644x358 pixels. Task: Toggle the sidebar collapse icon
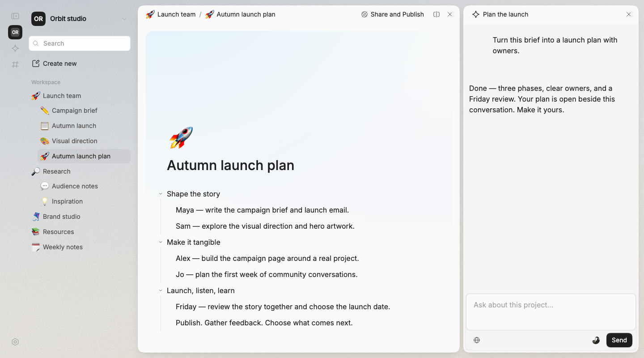click(x=15, y=16)
